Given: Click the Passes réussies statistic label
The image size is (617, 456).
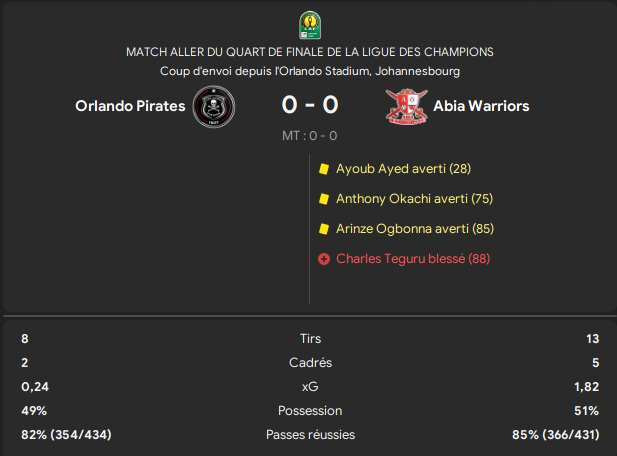Looking at the screenshot, I should click(x=310, y=435).
